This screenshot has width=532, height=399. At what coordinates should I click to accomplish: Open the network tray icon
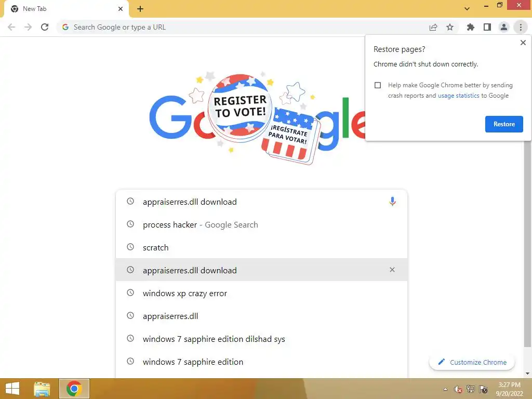(470, 389)
